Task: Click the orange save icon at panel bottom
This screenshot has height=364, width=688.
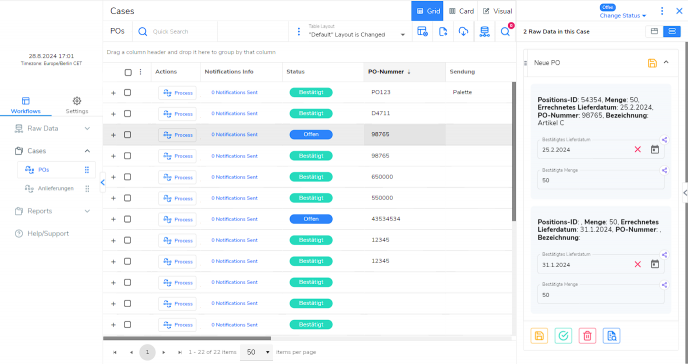Action: coord(539,336)
